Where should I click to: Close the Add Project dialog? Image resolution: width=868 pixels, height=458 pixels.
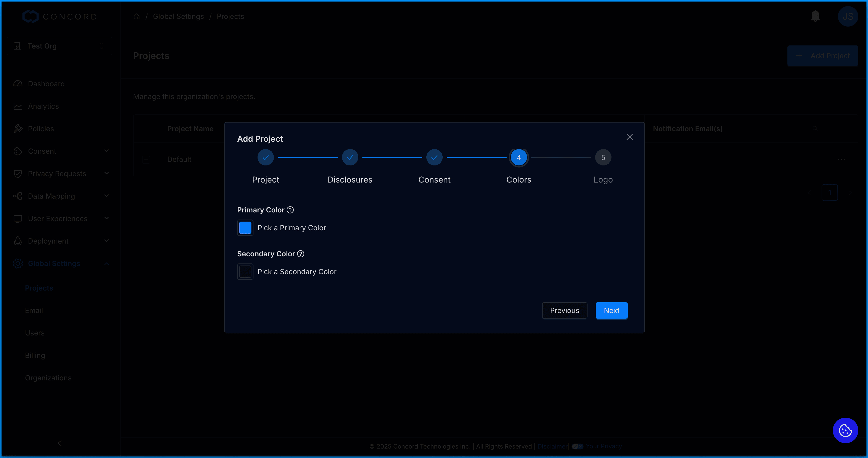coord(629,137)
